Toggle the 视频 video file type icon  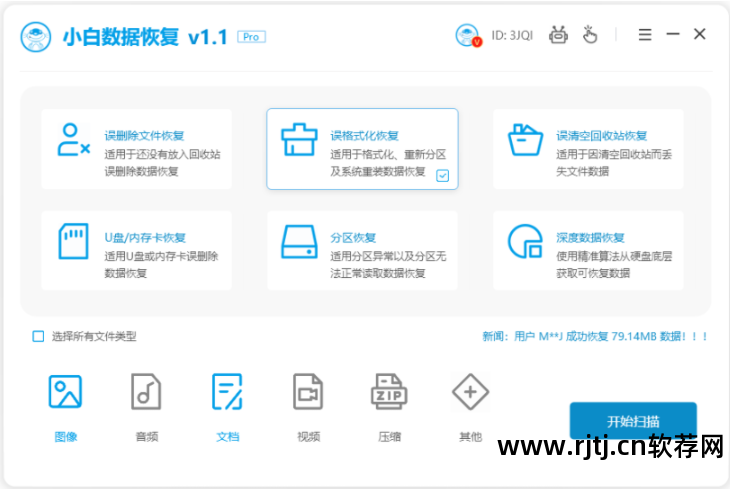(308, 392)
